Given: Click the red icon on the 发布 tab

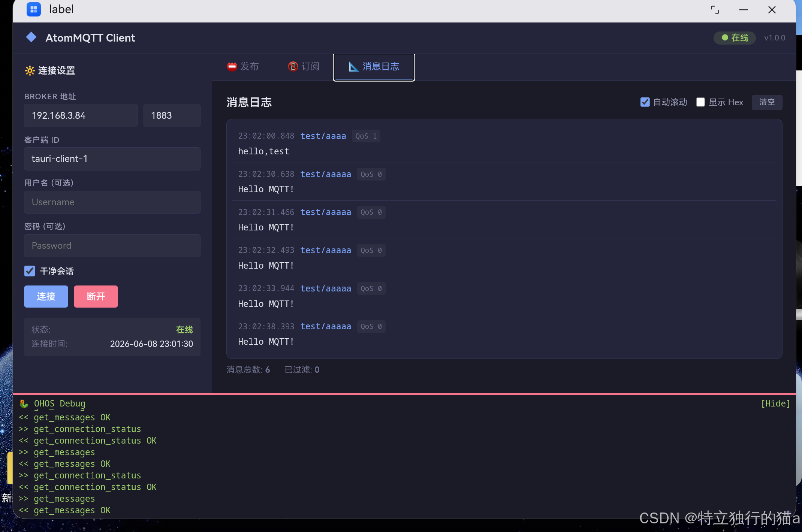Looking at the screenshot, I should pyautogui.click(x=232, y=67).
